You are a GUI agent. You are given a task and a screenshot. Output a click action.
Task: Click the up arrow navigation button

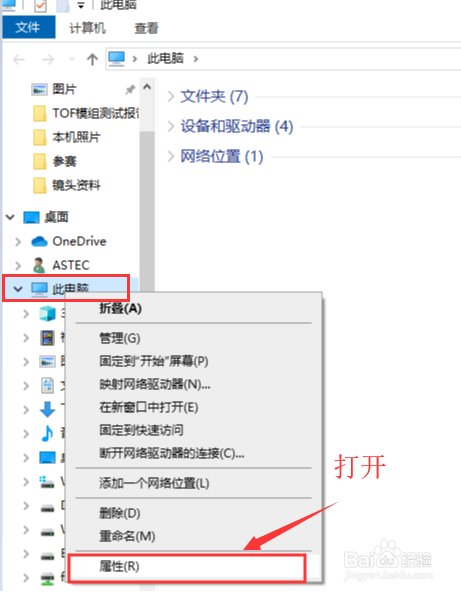[x=92, y=59]
